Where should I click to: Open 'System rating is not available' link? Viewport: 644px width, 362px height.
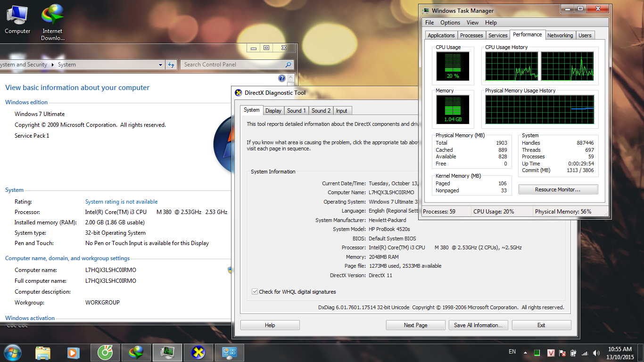point(121,202)
